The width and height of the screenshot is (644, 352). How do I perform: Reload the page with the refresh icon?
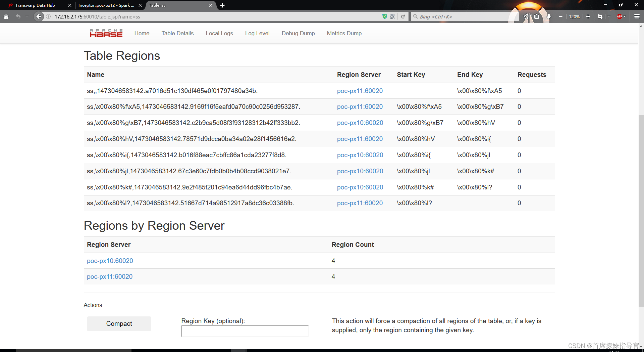(x=402, y=16)
